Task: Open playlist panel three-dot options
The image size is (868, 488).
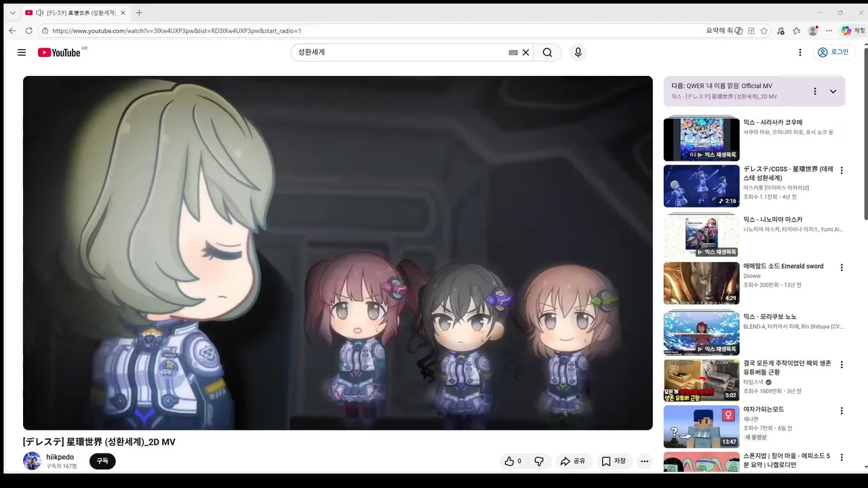Action: (x=815, y=91)
